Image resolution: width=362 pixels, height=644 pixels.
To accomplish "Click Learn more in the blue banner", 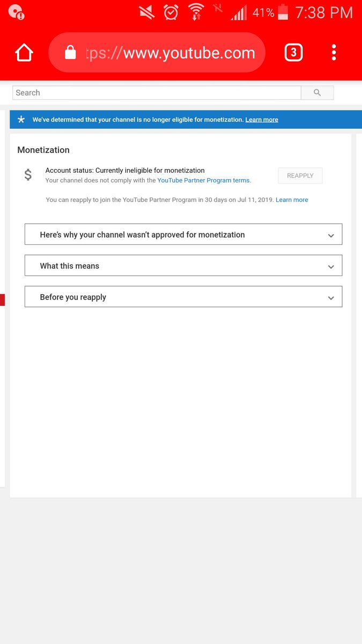I will click(262, 120).
